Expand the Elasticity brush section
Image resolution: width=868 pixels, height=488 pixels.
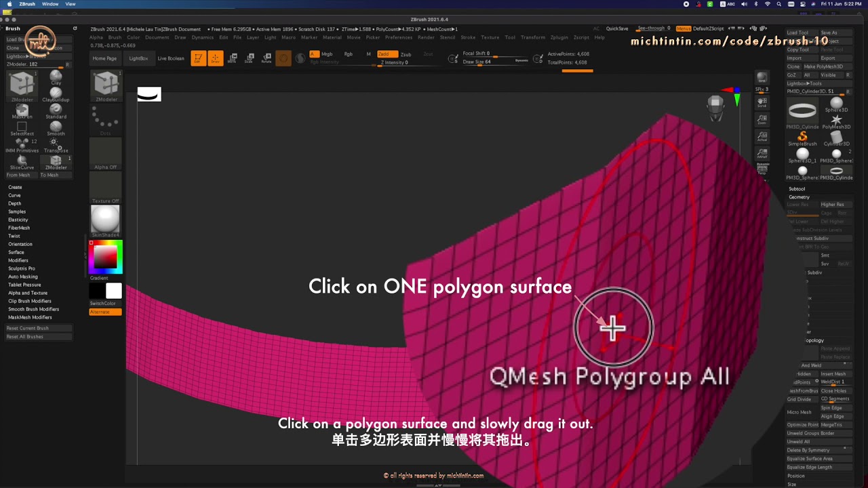click(18, 220)
